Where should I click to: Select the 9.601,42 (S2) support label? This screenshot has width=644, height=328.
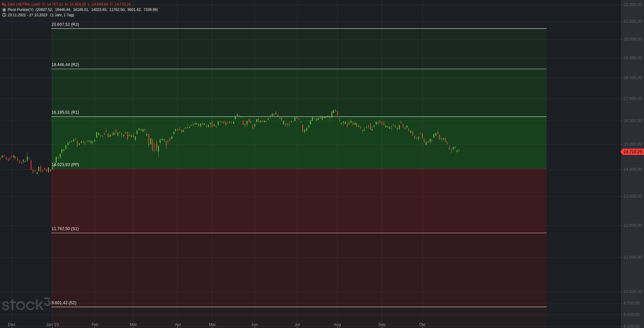coord(64,303)
